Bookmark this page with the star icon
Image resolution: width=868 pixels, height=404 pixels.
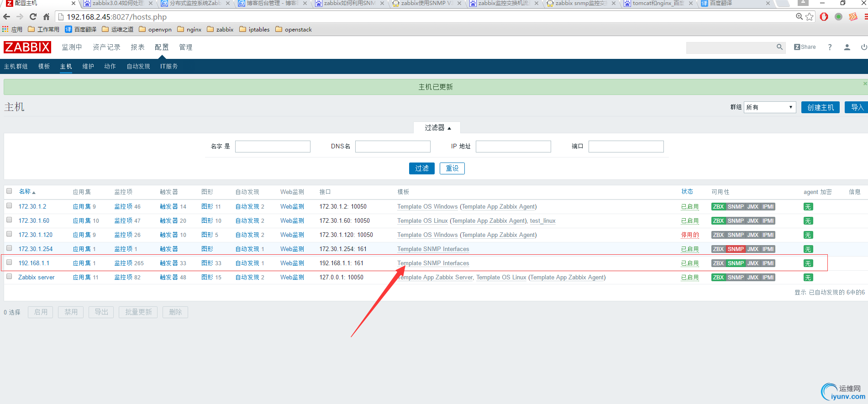click(810, 17)
